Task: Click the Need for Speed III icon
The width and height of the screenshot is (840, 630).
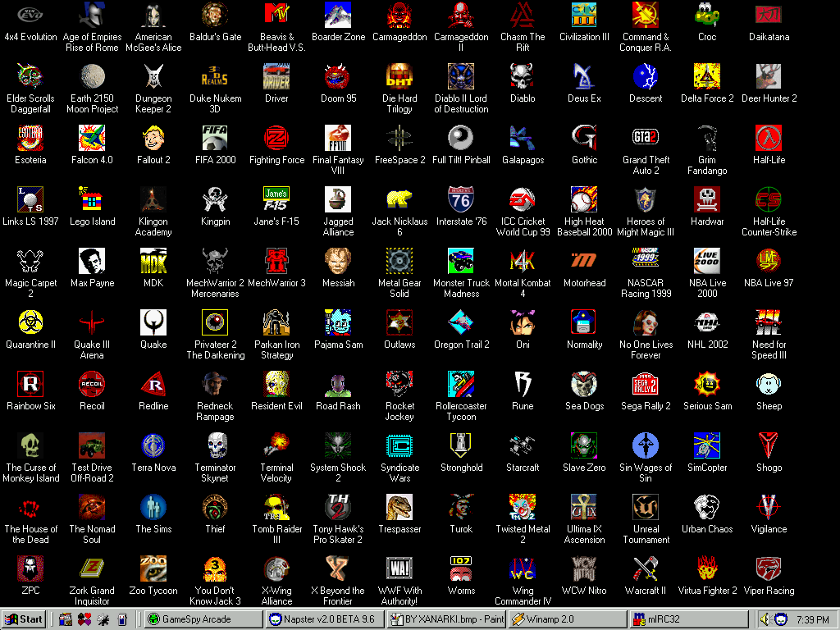Action: 769,323
